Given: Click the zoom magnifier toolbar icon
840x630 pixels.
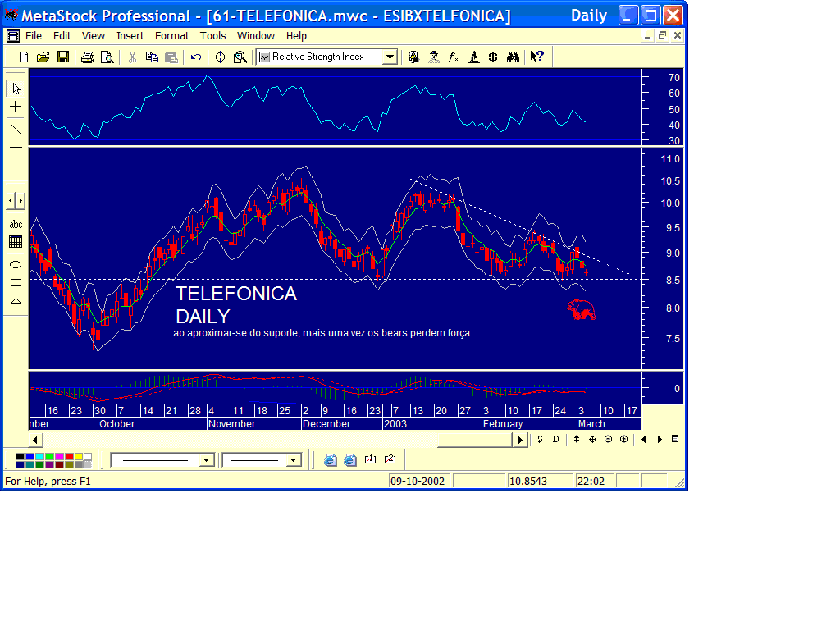Looking at the screenshot, I should click(240, 57).
